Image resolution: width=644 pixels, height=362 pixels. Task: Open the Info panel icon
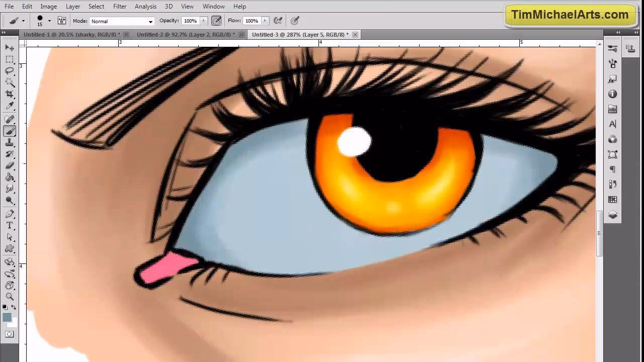[612, 94]
